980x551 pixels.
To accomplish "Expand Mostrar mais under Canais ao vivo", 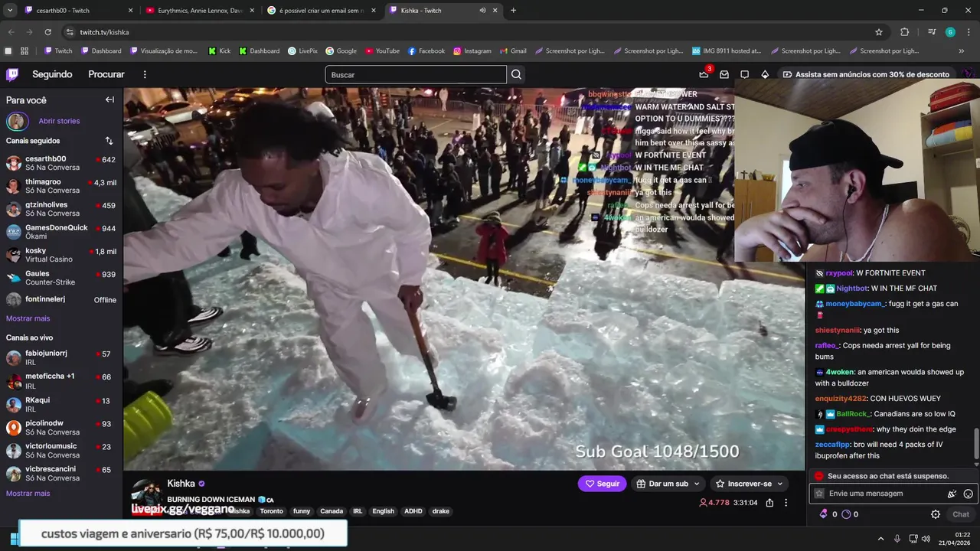I will (28, 494).
